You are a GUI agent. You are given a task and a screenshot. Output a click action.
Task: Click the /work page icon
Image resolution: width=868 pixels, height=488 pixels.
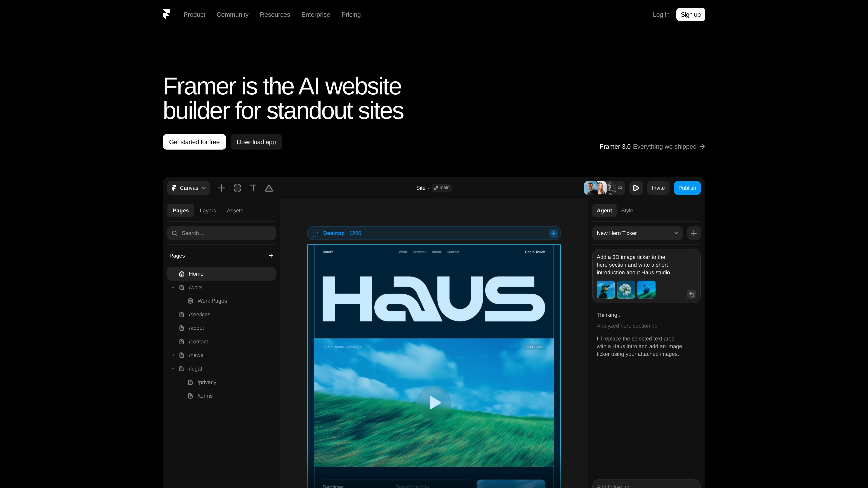182,287
